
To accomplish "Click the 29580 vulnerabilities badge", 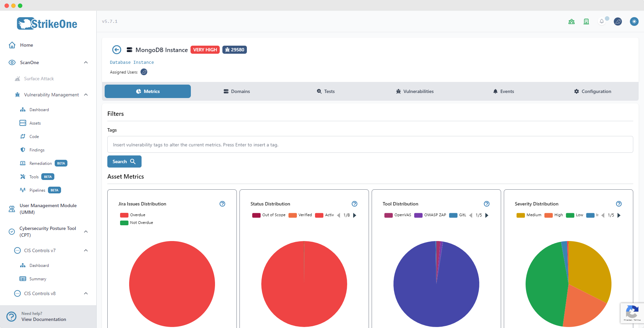I will point(234,50).
